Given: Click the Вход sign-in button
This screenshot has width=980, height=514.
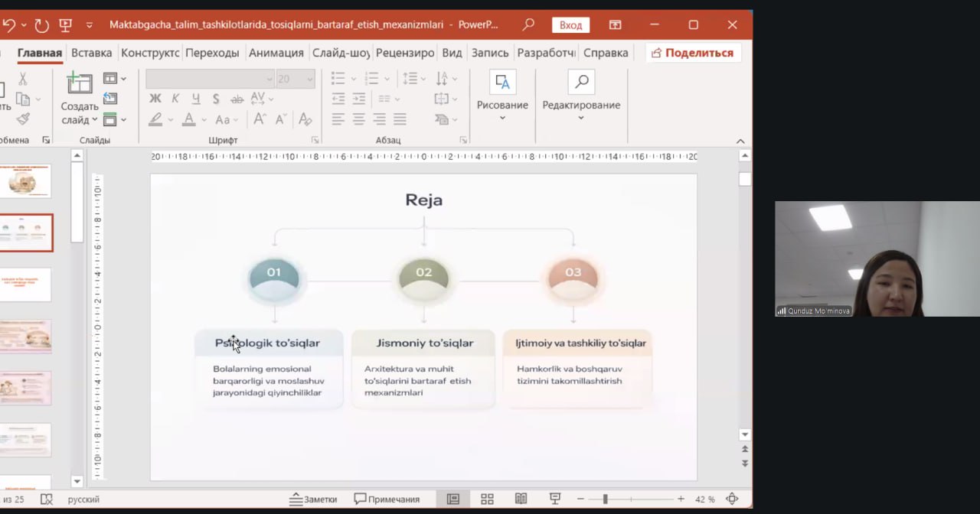Looking at the screenshot, I should (x=570, y=24).
